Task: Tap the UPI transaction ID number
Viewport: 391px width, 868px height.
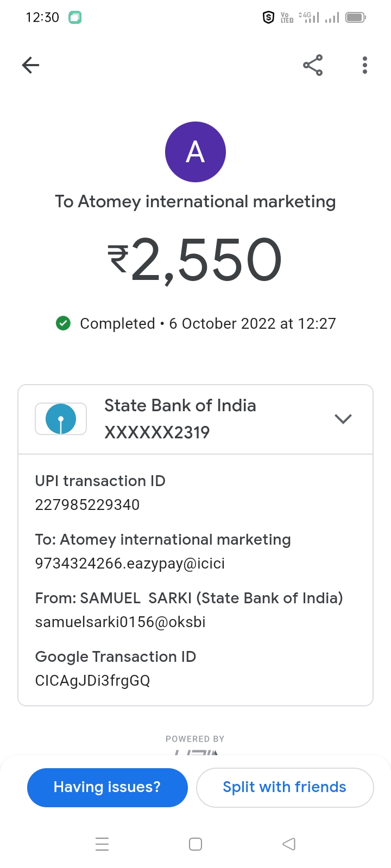Action: (87, 505)
